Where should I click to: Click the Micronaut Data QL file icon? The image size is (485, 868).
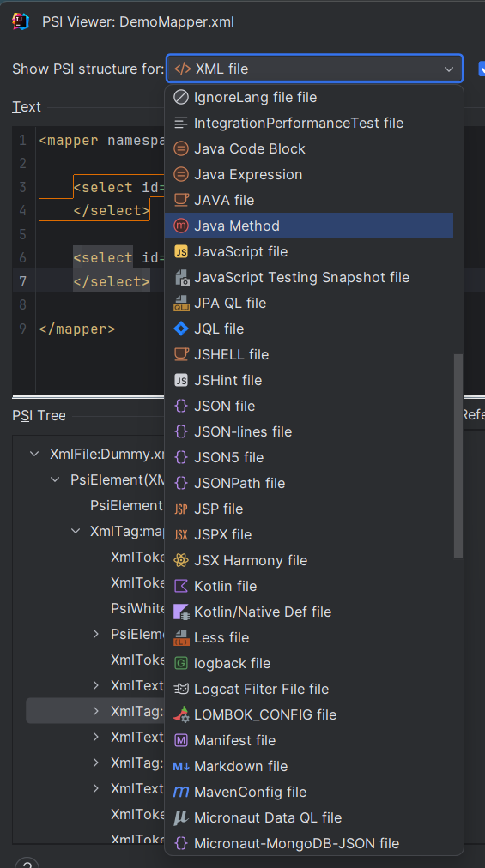click(181, 817)
